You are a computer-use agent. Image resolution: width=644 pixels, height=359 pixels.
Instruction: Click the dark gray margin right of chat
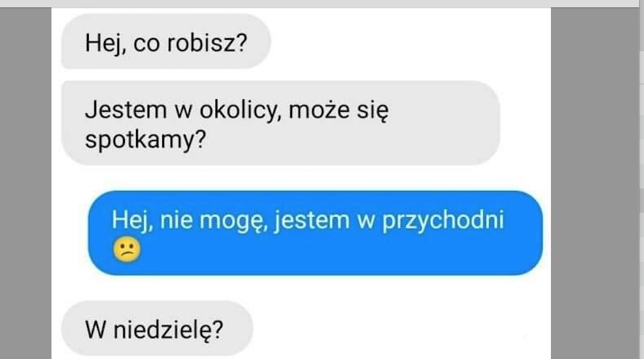pyautogui.click(x=594, y=183)
